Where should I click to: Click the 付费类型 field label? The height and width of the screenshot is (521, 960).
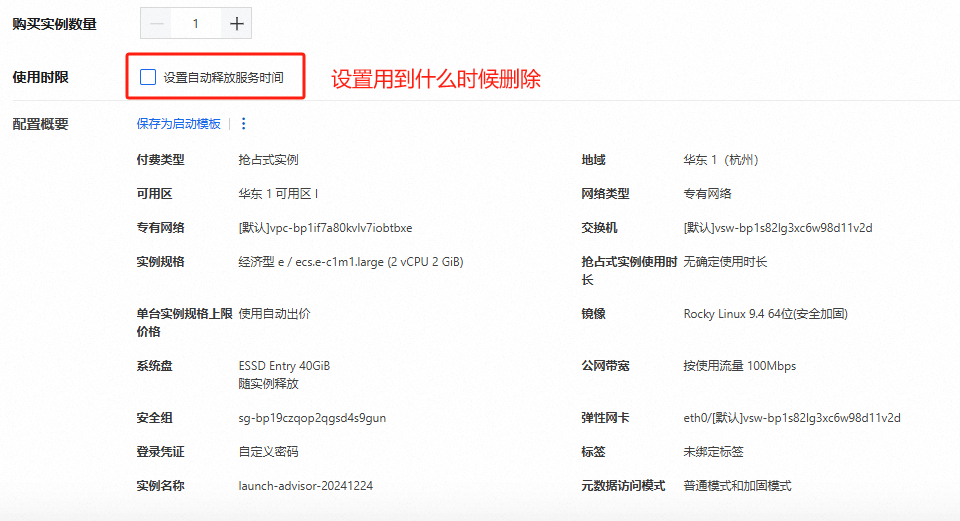pyautogui.click(x=160, y=160)
